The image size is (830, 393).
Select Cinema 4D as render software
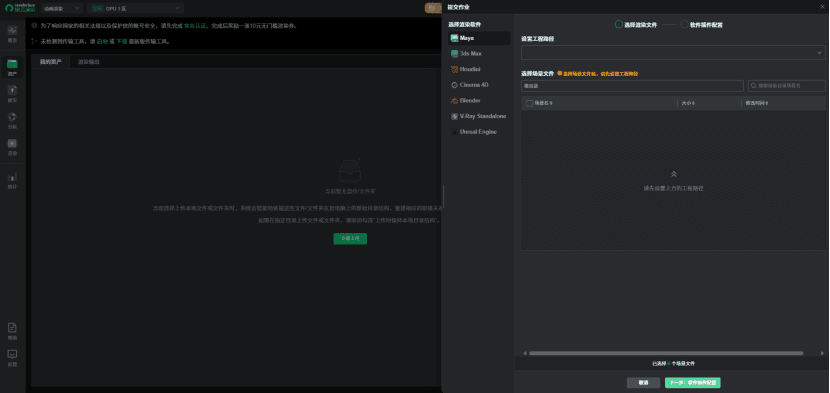click(479, 85)
